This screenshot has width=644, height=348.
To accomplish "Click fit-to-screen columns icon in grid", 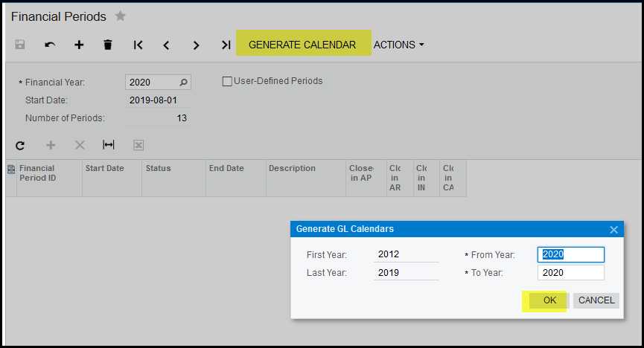I will tap(109, 145).
